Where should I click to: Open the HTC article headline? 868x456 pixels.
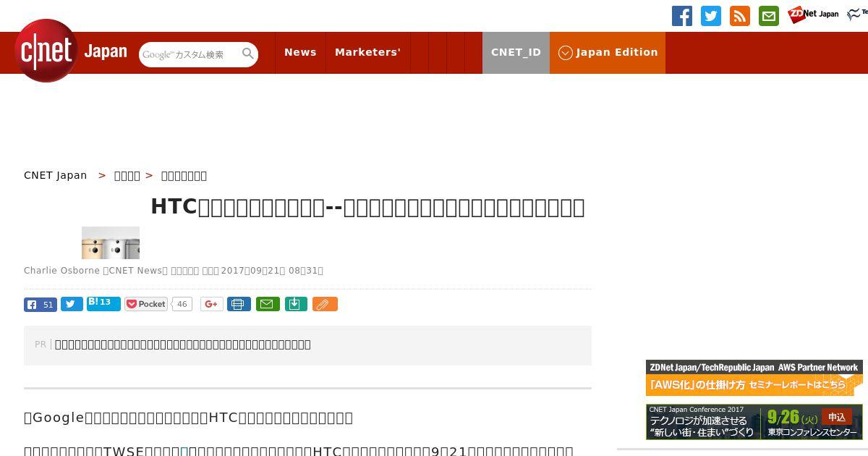click(367, 207)
